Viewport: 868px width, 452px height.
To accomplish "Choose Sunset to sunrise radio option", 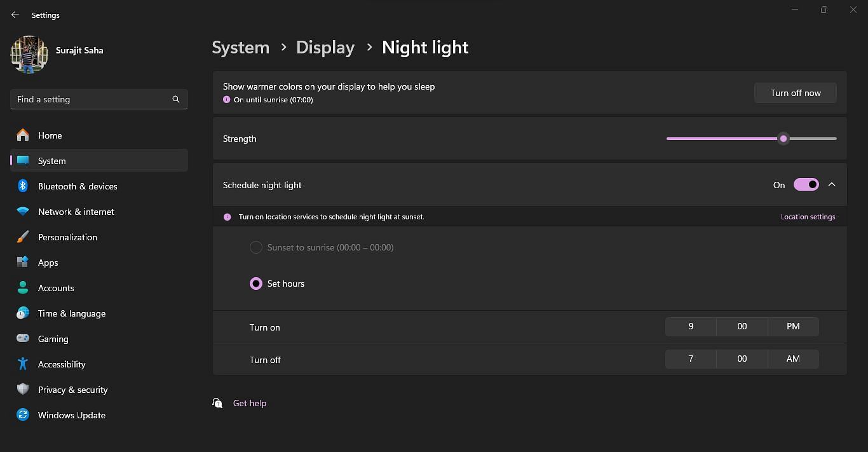I will tap(256, 247).
